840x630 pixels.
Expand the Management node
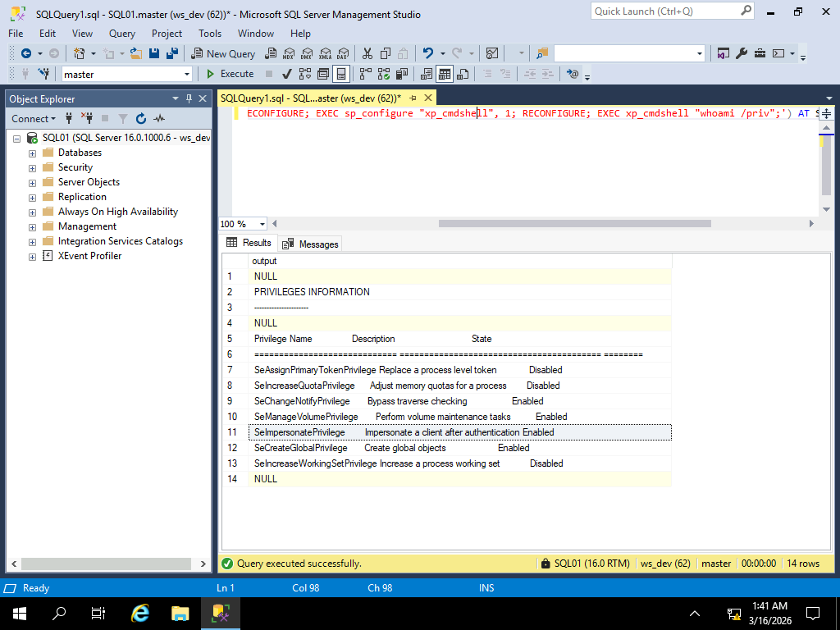click(32, 227)
